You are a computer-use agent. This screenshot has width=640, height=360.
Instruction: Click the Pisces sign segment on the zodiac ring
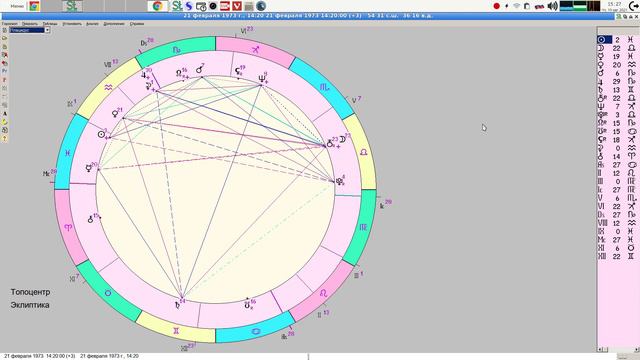(68, 153)
